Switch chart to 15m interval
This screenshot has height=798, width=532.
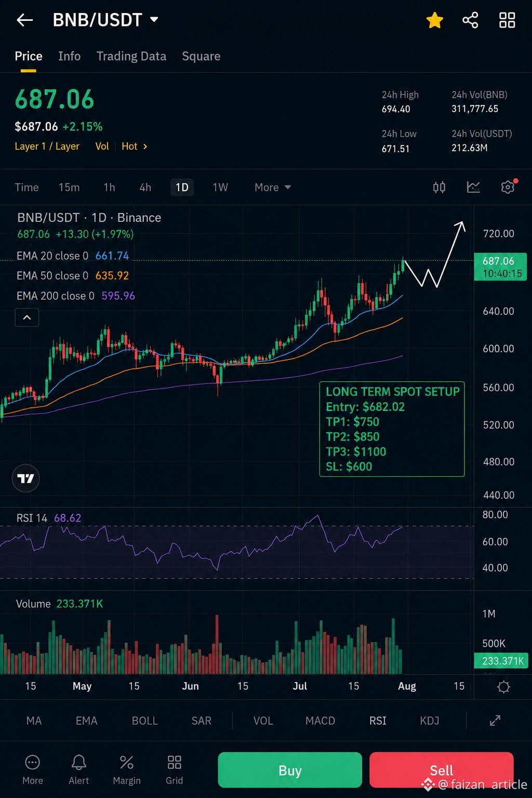69,188
